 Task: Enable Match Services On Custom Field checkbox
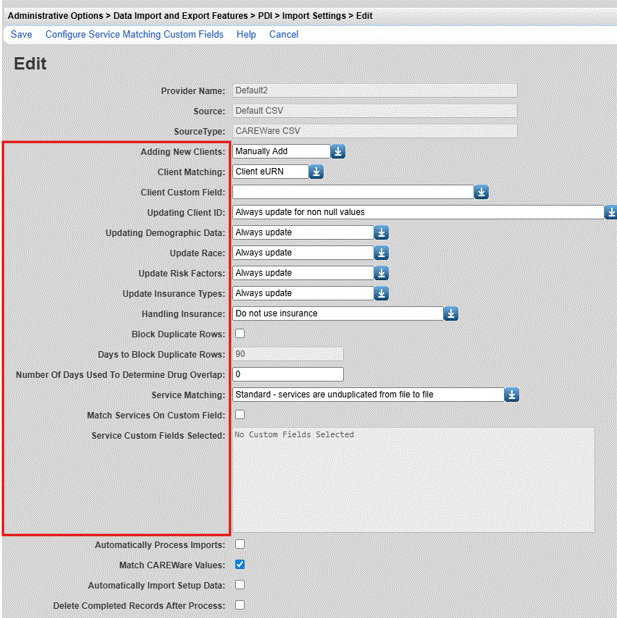pos(240,415)
